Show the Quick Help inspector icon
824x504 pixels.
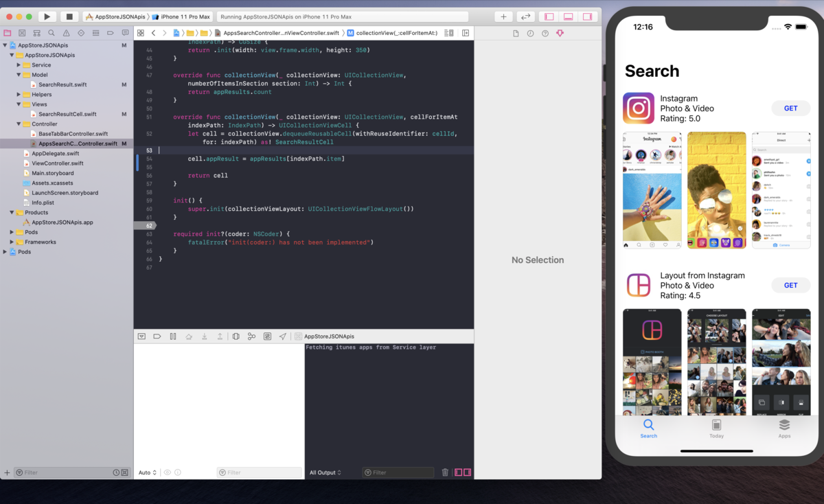click(x=545, y=33)
